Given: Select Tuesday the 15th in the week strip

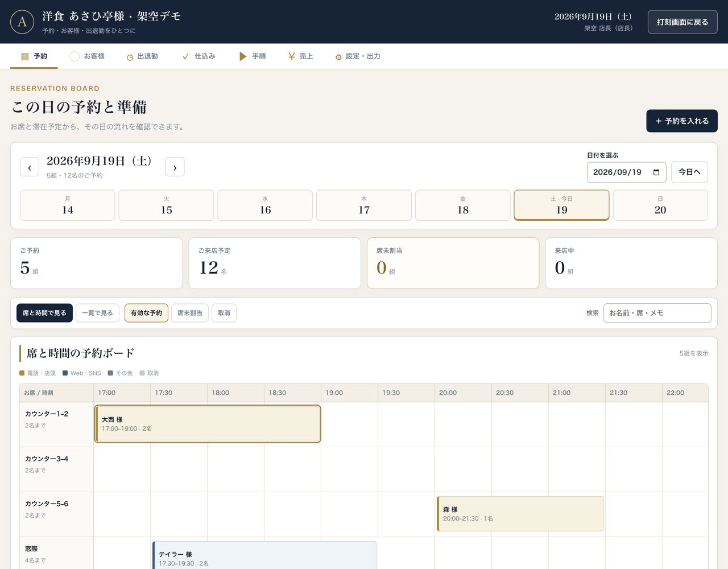Looking at the screenshot, I should pos(167,205).
